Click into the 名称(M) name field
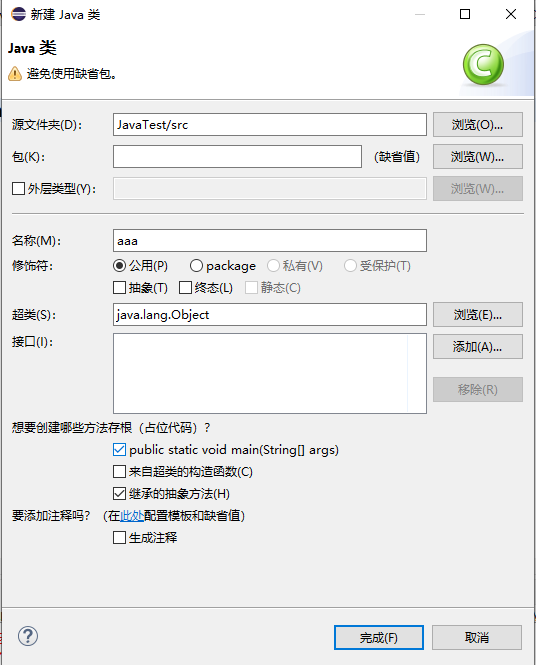This screenshot has height=665, width=536. (x=270, y=241)
